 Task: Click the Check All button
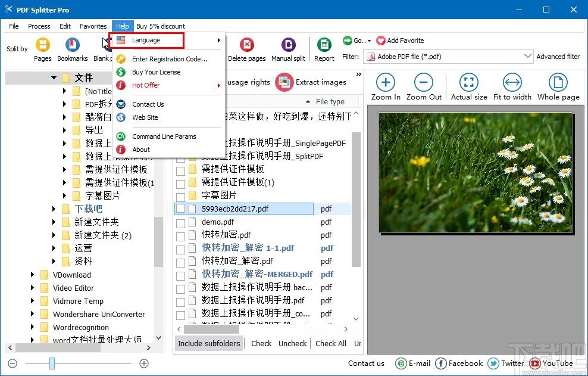tap(331, 343)
